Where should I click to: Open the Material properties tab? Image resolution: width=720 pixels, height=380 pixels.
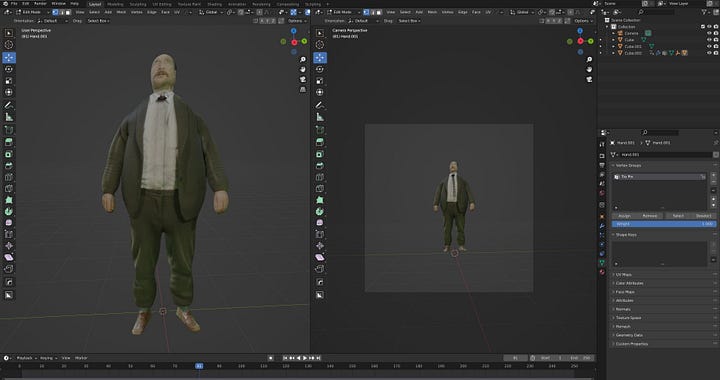coord(602,272)
